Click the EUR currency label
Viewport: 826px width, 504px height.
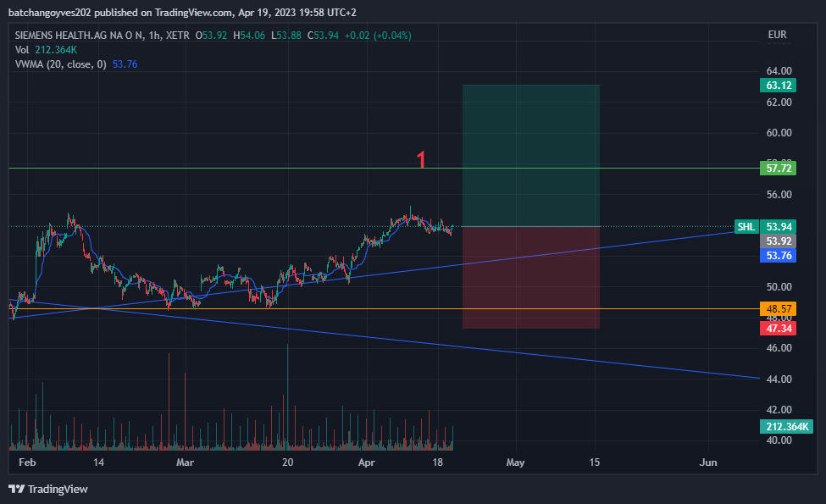[x=777, y=35]
